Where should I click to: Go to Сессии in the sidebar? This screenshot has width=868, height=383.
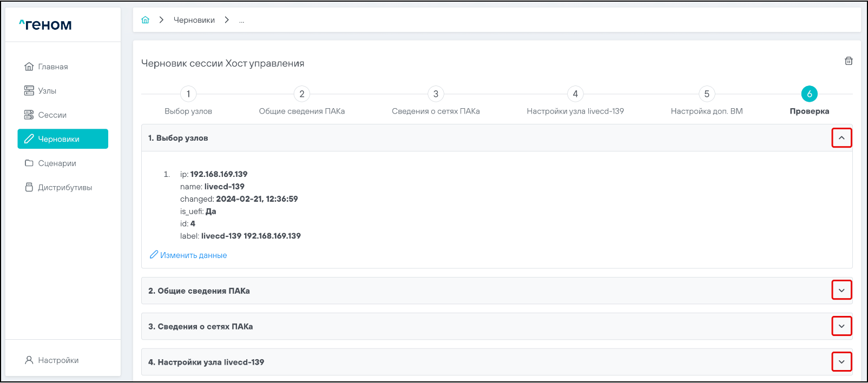(x=52, y=115)
